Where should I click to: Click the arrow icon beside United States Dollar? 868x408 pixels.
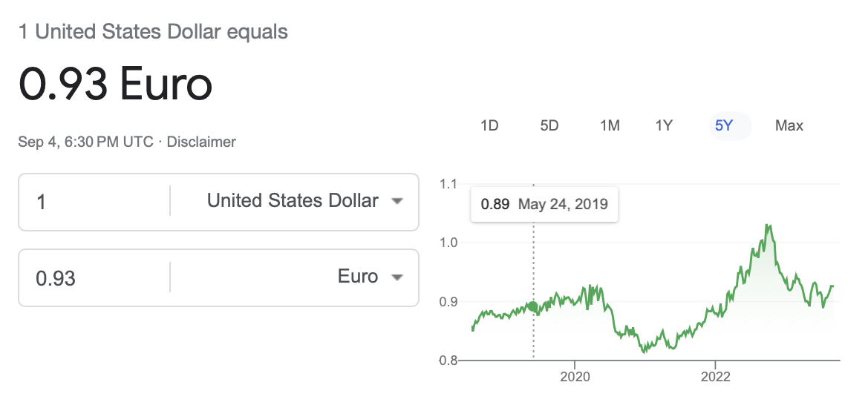[x=397, y=202]
